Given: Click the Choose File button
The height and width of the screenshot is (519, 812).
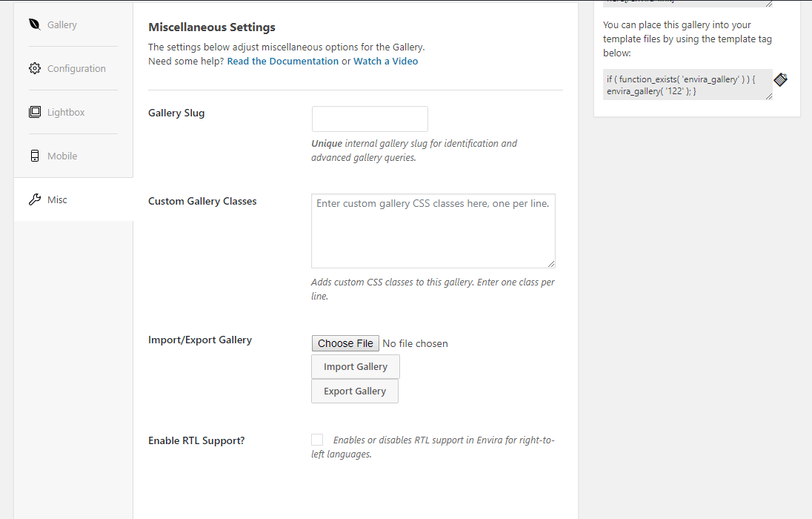Looking at the screenshot, I should 345,343.
